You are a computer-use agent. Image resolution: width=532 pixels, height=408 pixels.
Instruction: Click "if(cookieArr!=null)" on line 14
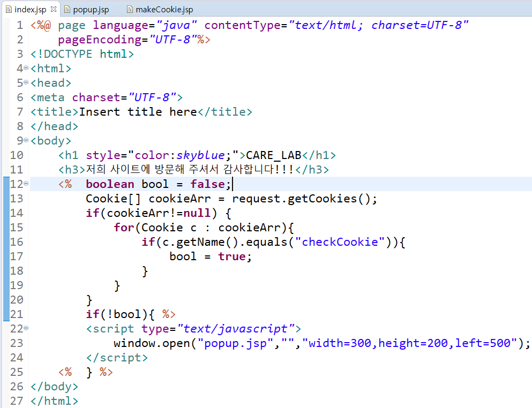click(151, 213)
